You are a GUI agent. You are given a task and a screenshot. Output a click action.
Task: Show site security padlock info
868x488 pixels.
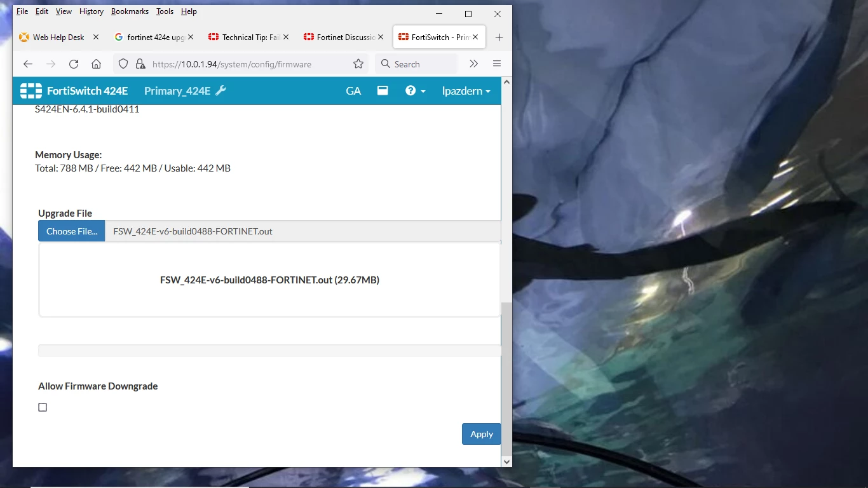[140, 64]
